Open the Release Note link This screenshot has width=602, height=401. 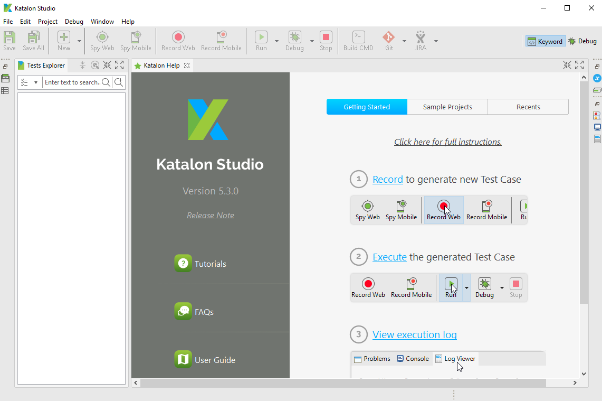click(210, 215)
